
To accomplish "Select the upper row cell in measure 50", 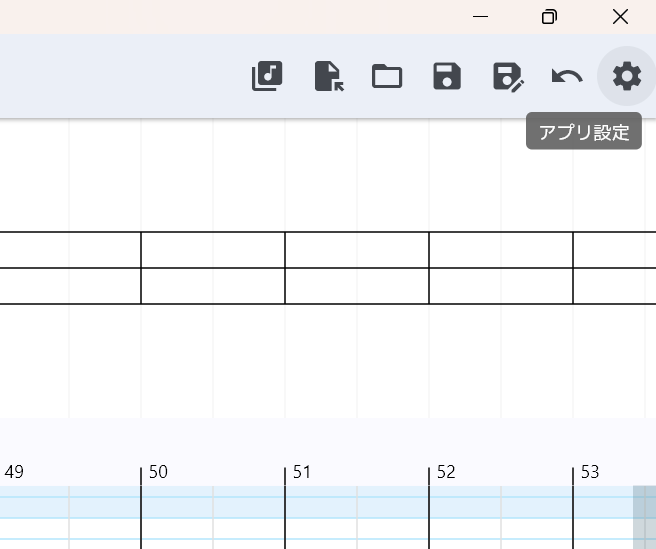I will [x=213, y=250].
